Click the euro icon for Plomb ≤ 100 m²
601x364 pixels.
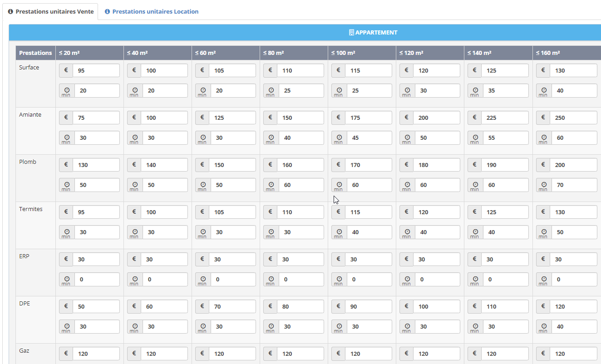[339, 165]
